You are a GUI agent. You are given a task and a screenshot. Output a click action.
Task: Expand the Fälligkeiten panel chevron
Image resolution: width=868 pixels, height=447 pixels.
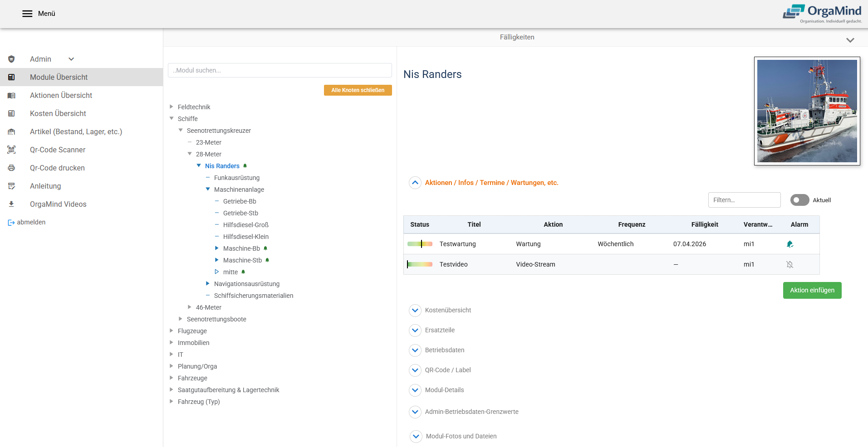click(x=850, y=40)
